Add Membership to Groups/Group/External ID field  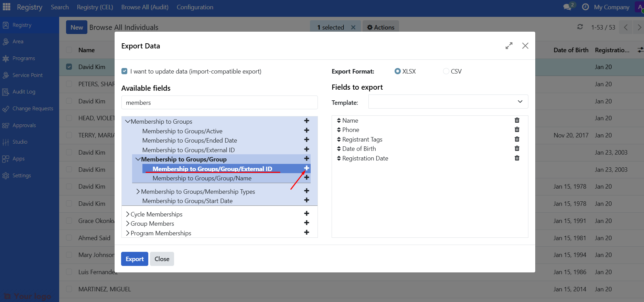pos(307,168)
